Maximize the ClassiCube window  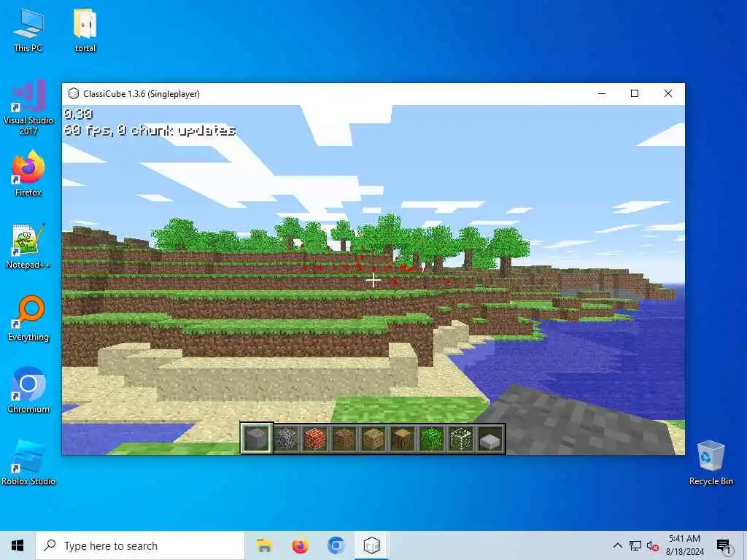pyautogui.click(x=635, y=94)
